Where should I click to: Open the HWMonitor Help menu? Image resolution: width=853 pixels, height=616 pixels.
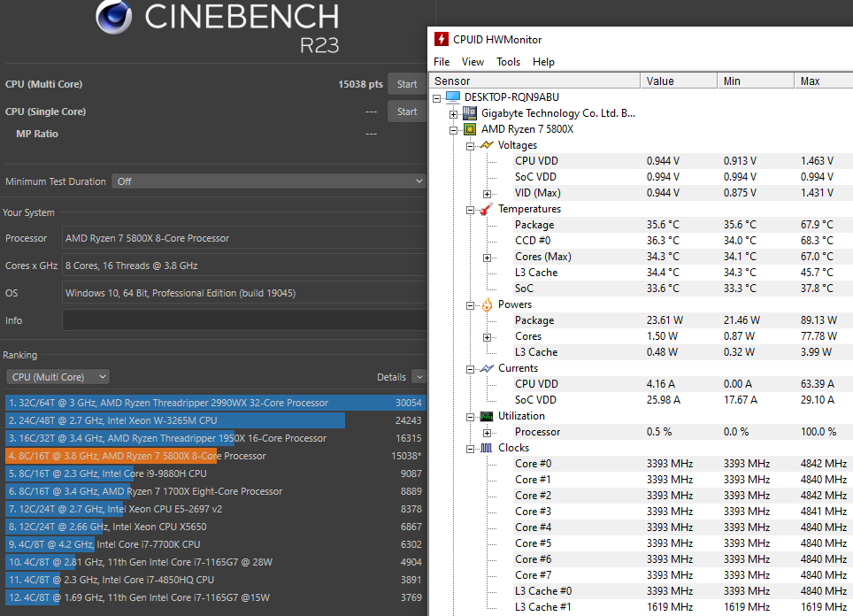543,62
